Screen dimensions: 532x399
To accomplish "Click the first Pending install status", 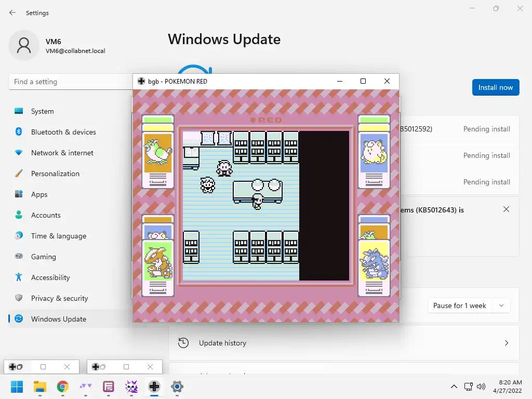I will (486, 129).
